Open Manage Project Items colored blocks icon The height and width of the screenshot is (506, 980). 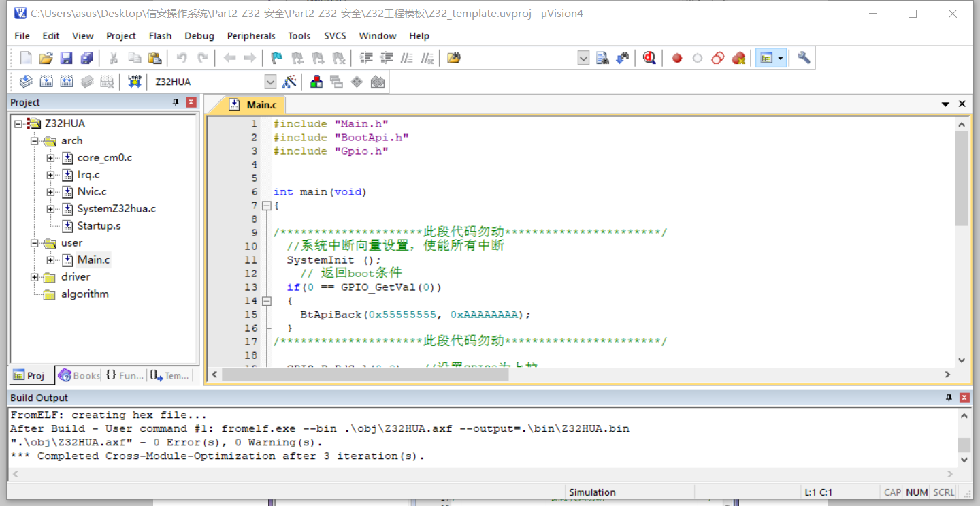point(316,82)
